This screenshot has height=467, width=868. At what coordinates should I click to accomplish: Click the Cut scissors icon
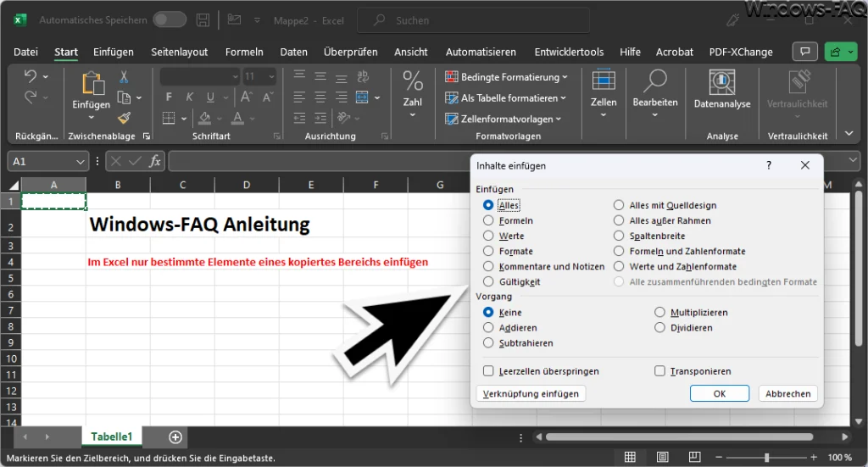coord(124,77)
